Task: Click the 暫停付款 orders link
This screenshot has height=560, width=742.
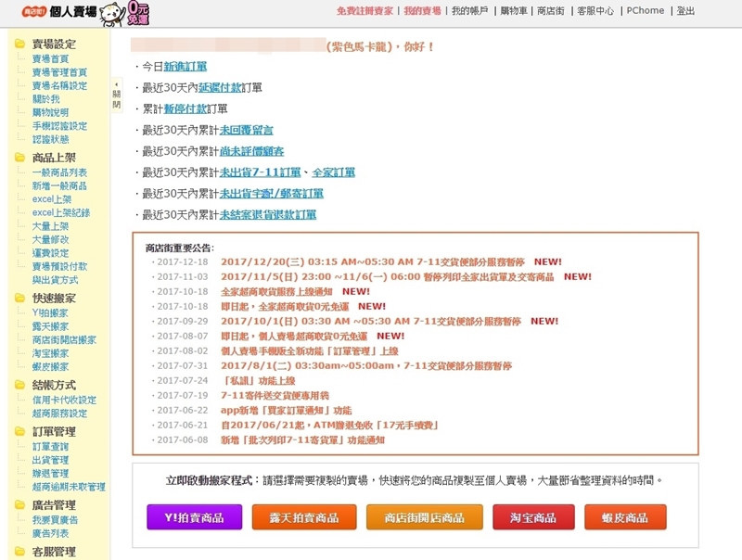Action: [x=185, y=108]
